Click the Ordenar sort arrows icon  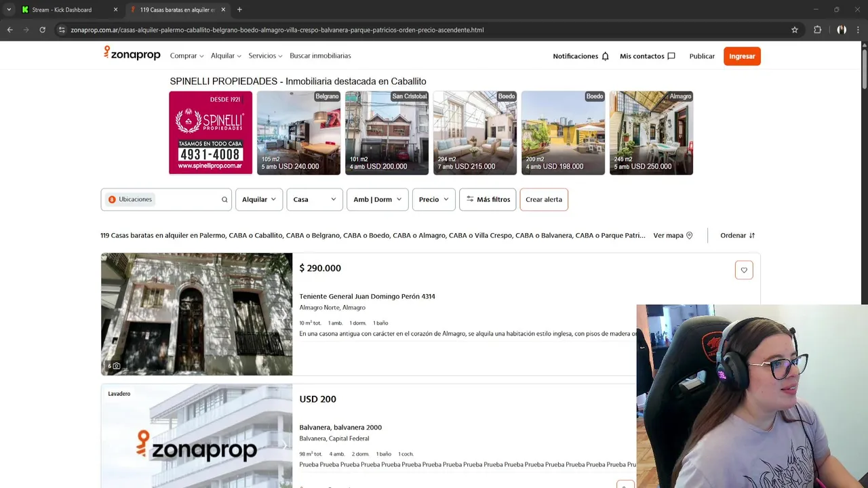pos(752,235)
